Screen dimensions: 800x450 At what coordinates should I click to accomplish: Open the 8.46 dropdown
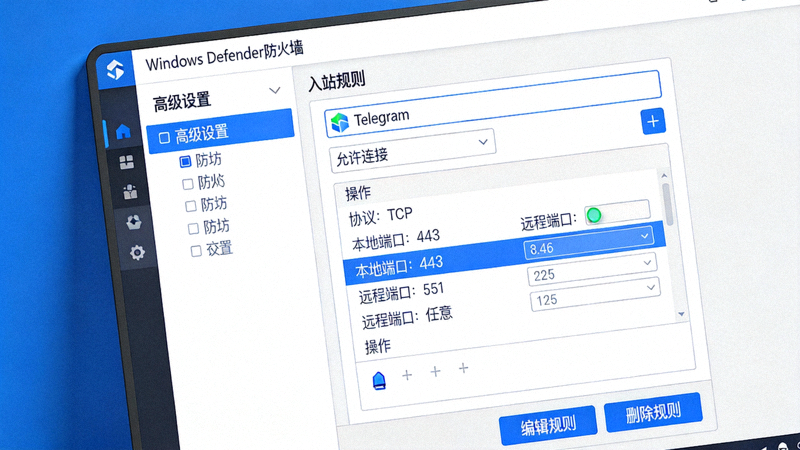[x=589, y=243]
